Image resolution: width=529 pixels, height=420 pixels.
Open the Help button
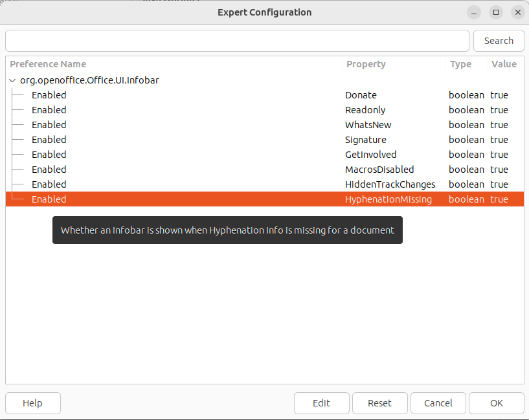(32, 403)
